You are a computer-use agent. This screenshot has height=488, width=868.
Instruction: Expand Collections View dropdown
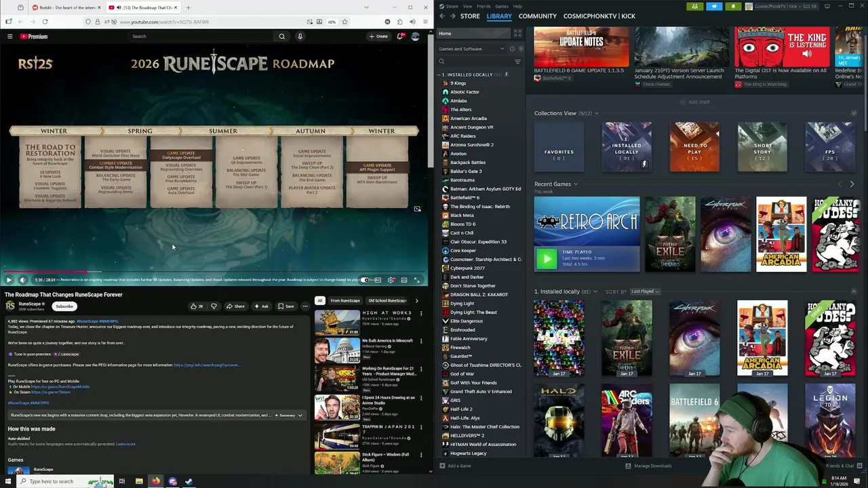tap(597, 113)
